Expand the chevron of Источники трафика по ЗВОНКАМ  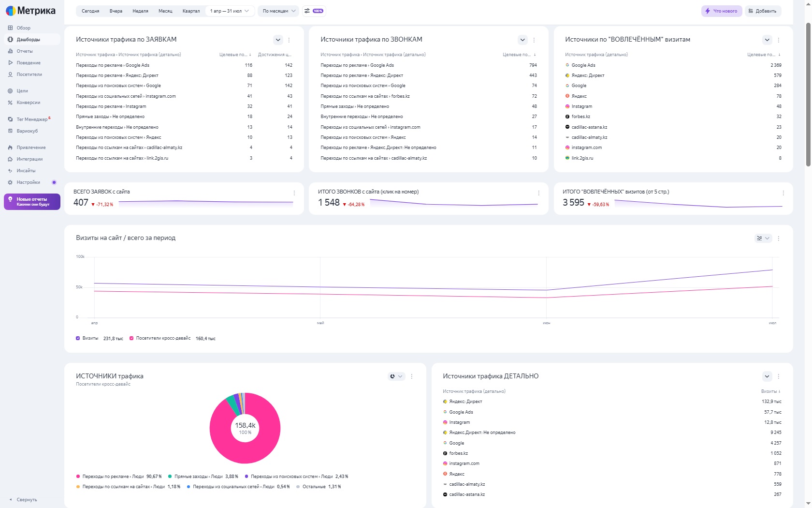click(x=522, y=40)
